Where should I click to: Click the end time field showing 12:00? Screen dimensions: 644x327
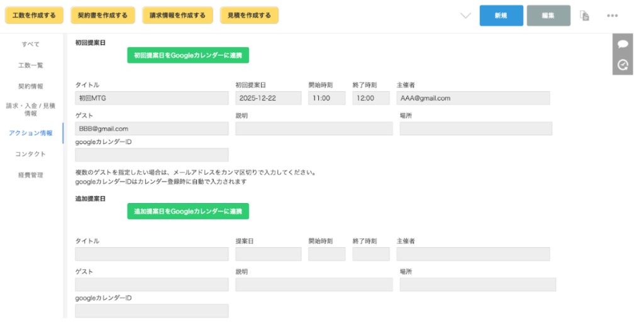[x=371, y=98]
